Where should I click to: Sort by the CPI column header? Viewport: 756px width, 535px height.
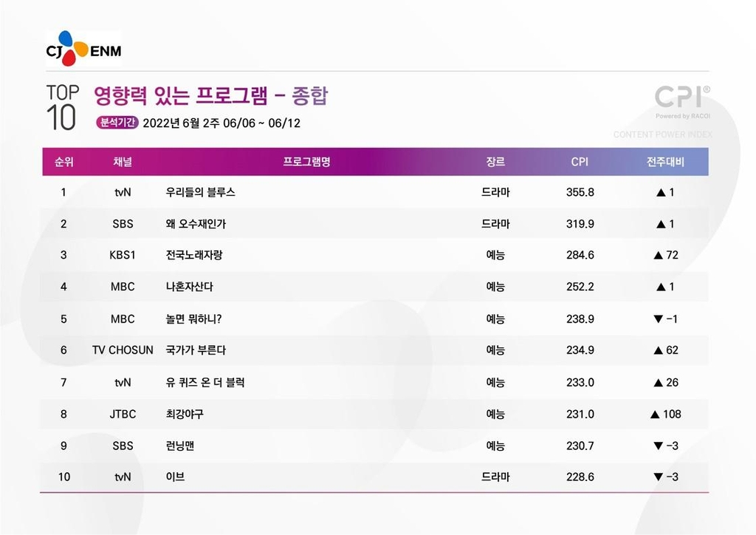point(580,162)
